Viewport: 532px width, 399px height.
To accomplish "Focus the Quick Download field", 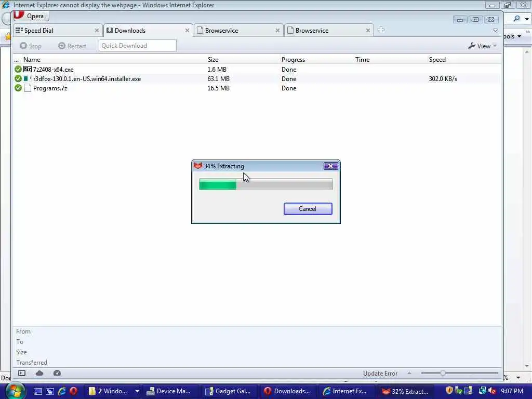I will pyautogui.click(x=137, y=46).
